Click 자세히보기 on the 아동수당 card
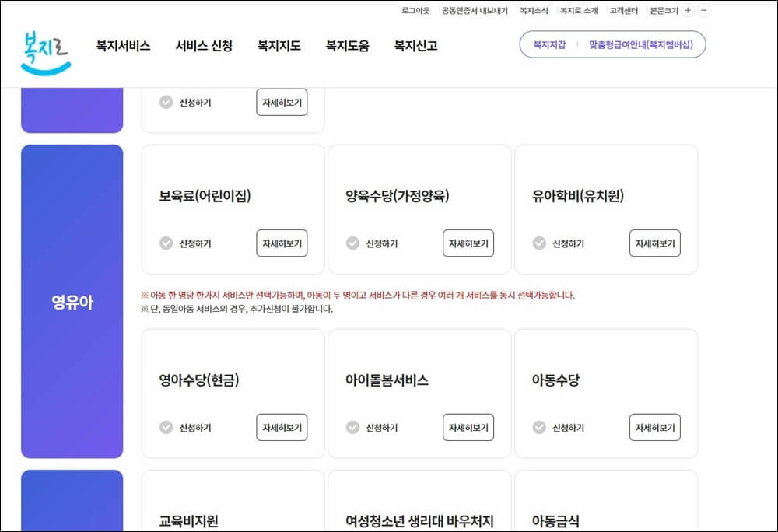This screenshot has width=778, height=532. 654,428
